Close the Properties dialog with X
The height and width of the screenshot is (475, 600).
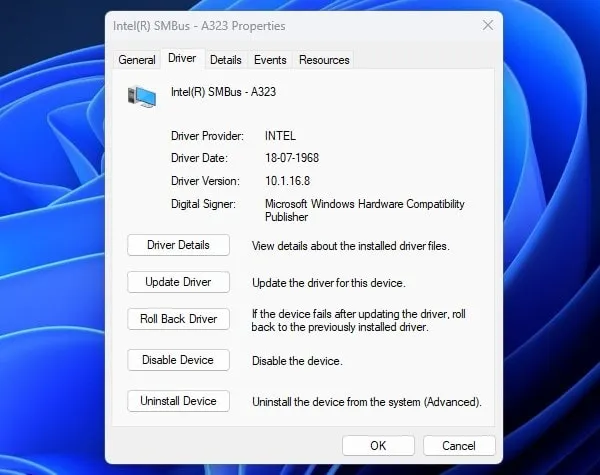click(488, 26)
